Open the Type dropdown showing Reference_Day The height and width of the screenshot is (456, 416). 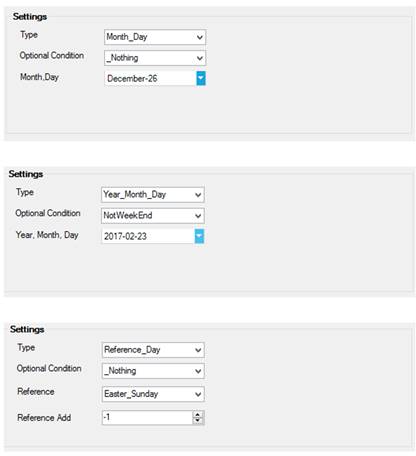(153, 350)
